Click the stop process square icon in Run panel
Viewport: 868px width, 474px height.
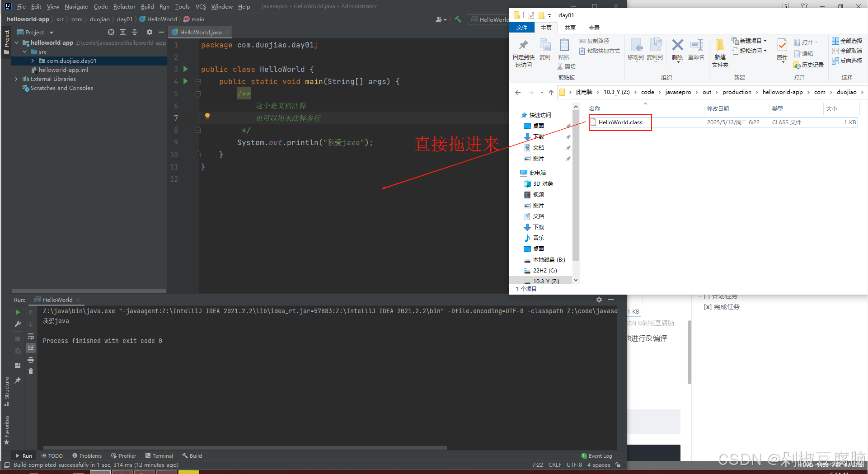[x=18, y=338]
